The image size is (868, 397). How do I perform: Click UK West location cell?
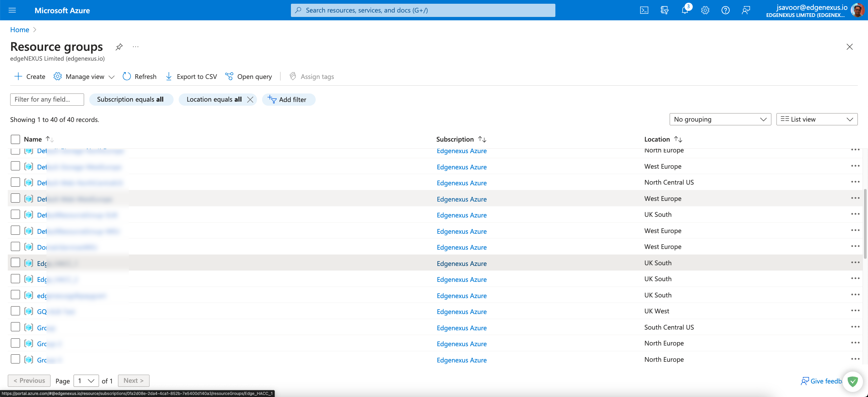(656, 311)
